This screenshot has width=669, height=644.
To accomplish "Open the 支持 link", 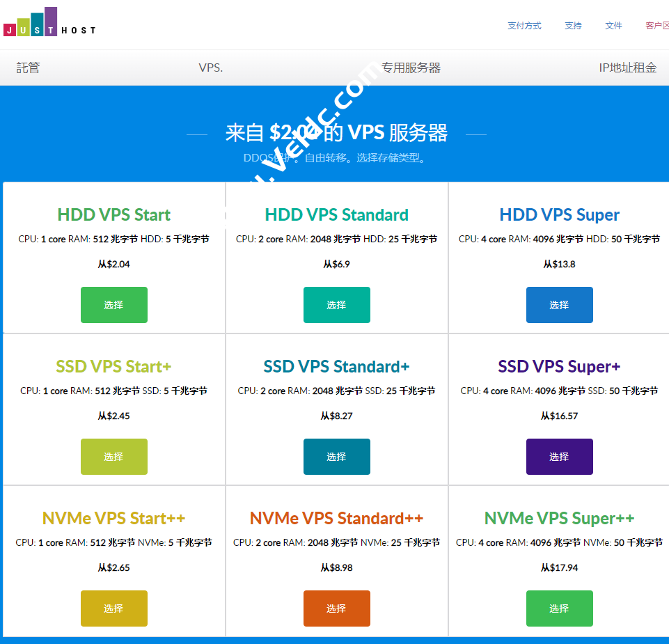I will pyautogui.click(x=573, y=25).
